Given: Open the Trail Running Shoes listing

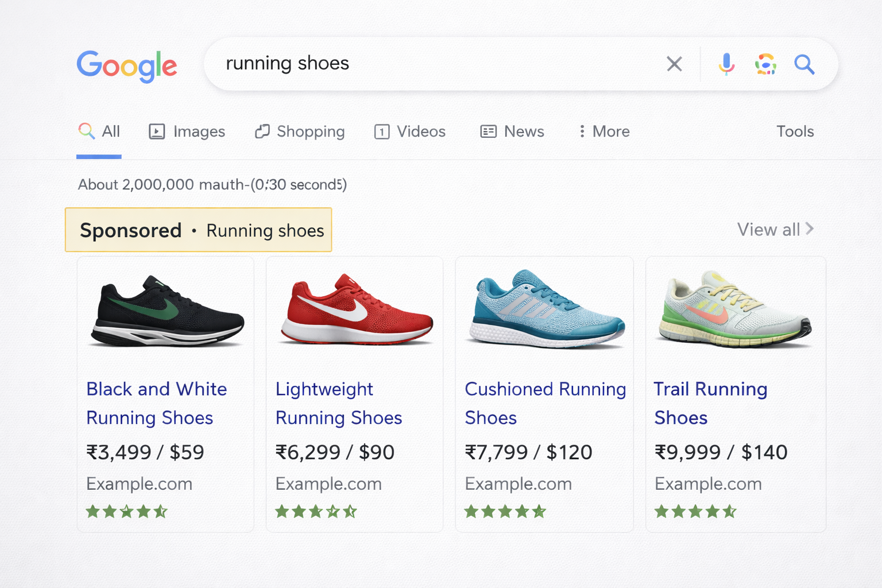Looking at the screenshot, I should pos(710,403).
